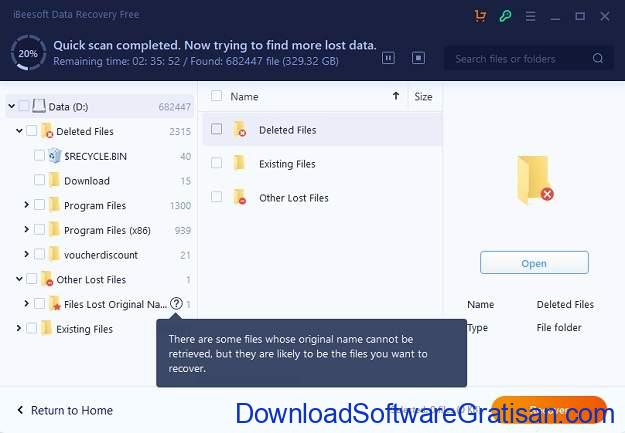Check Existing Files row checkbox in list
625x433 pixels.
(x=216, y=163)
